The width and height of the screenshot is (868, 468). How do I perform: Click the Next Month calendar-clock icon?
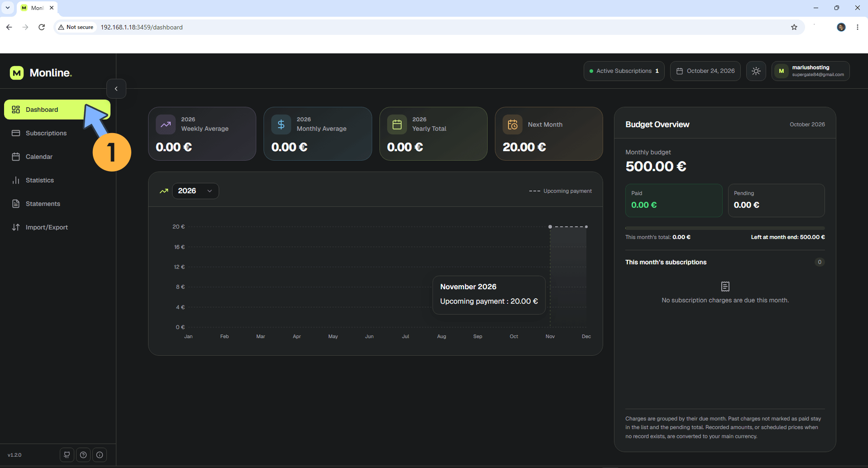513,124
